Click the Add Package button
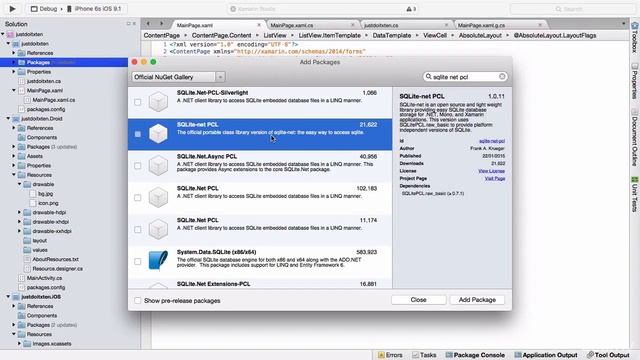640x360 pixels. pos(477,300)
